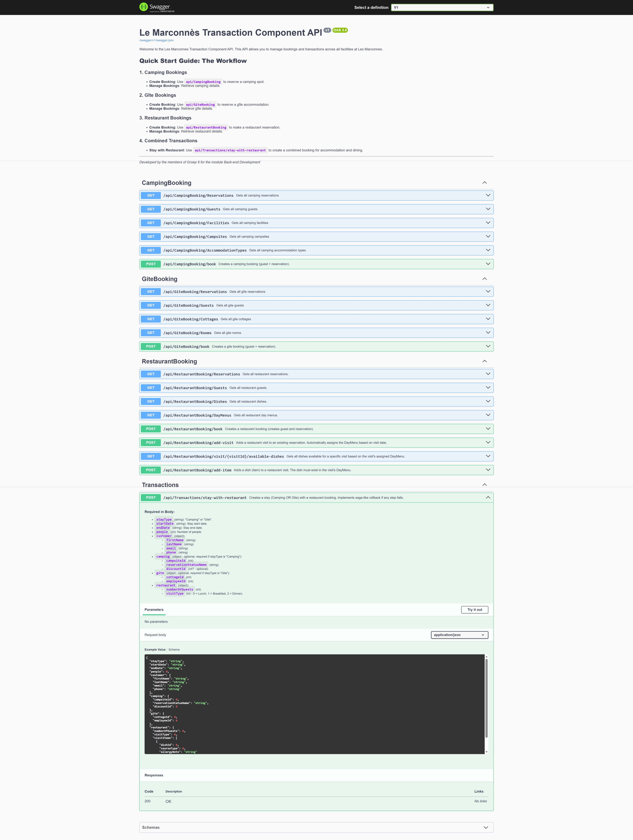Open the /api/RestaurantBooking/add-item path
The image size is (633, 840).
pyautogui.click(x=197, y=470)
